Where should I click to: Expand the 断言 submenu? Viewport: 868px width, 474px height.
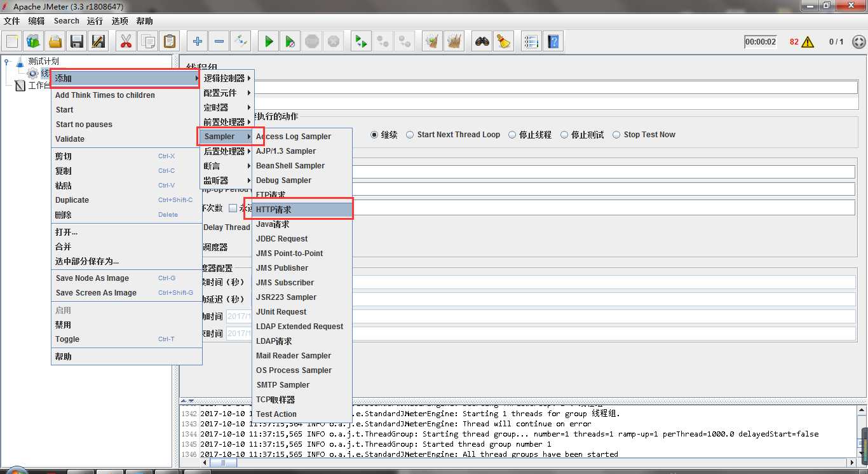coord(227,166)
